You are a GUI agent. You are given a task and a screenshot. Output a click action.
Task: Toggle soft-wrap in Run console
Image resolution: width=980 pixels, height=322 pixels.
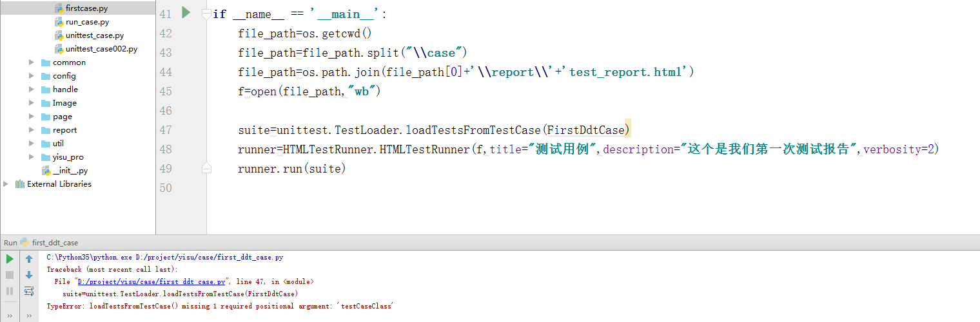tap(29, 291)
